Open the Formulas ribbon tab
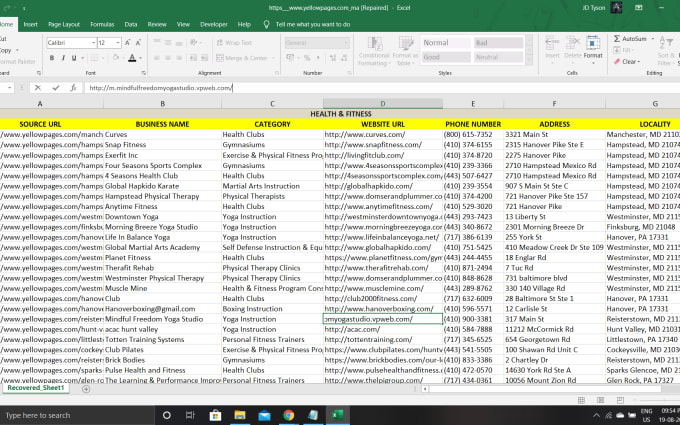Image resolution: width=680 pixels, height=425 pixels. (x=102, y=25)
